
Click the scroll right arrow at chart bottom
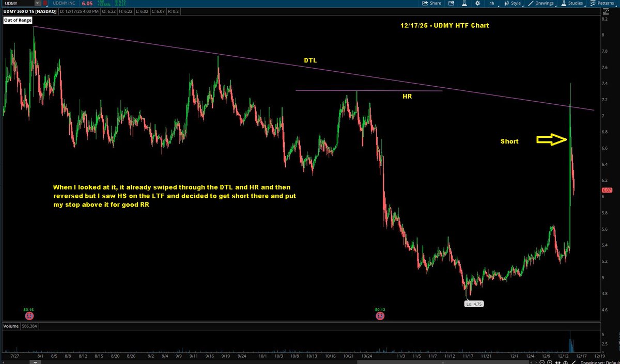536,362
